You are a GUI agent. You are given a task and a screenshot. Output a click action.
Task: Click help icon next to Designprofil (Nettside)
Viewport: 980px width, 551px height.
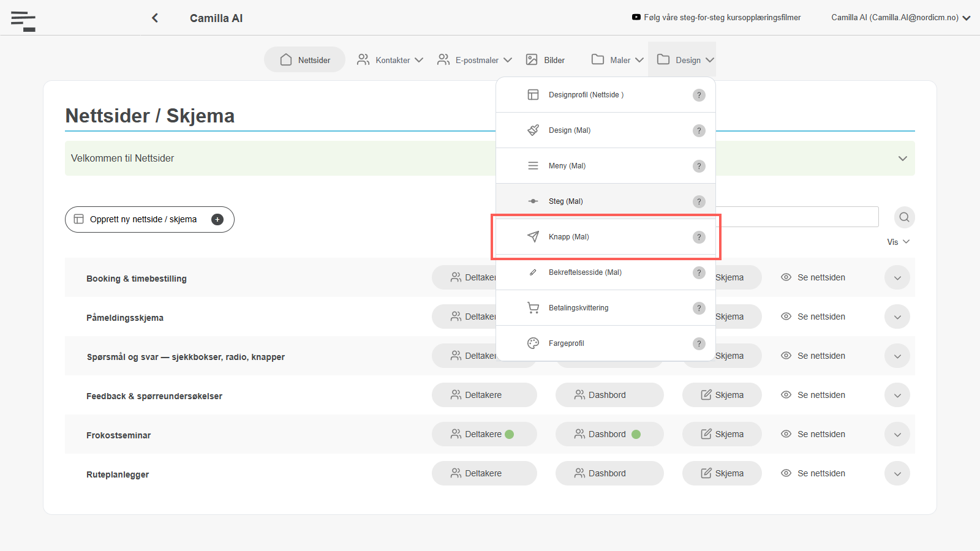click(699, 95)
